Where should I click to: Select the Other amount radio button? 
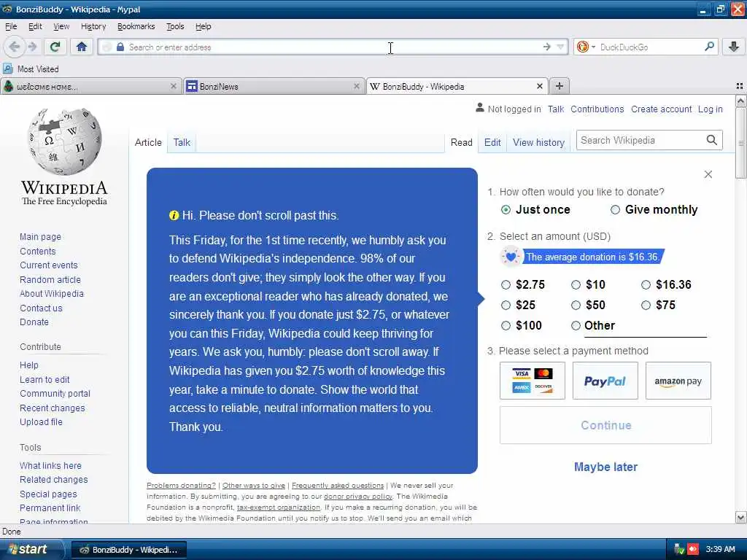pos(576,326)
